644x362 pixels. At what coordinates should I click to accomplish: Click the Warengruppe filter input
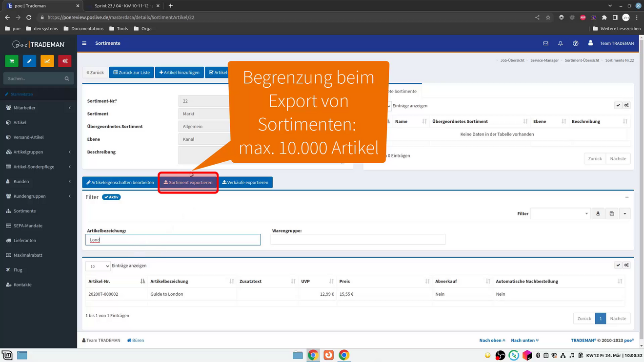(358, 239)
